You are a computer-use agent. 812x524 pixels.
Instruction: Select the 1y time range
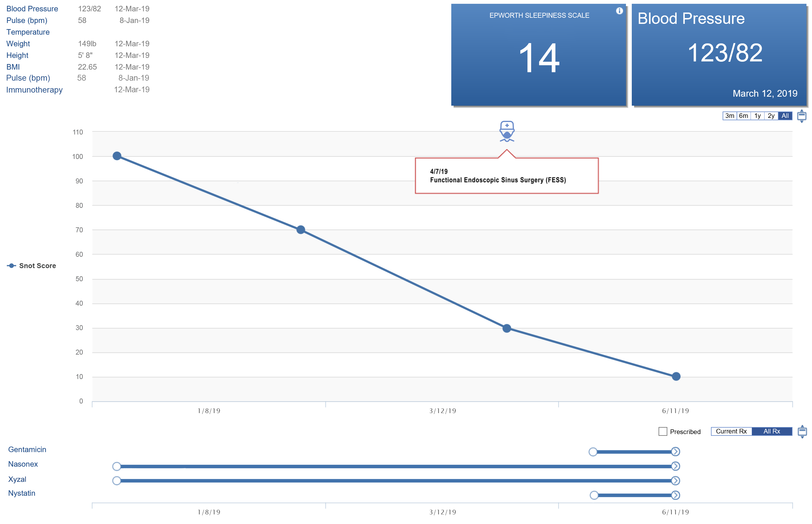pos(757,116)
